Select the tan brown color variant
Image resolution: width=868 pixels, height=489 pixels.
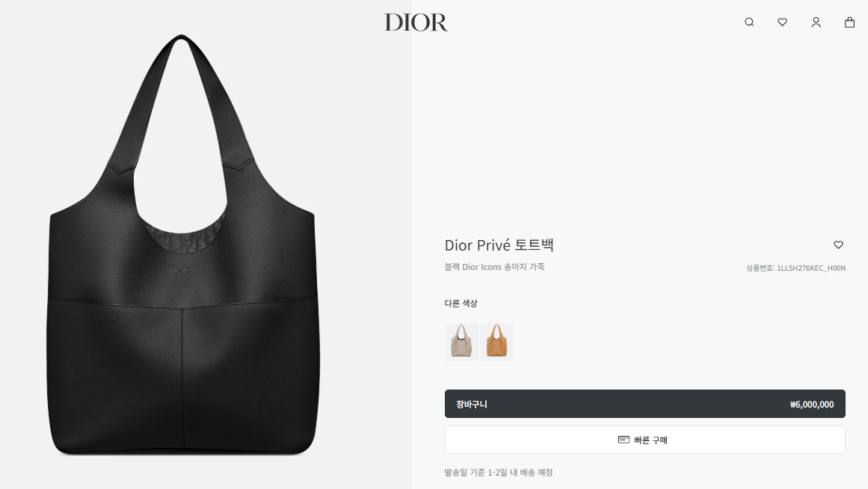pos(496,342)
